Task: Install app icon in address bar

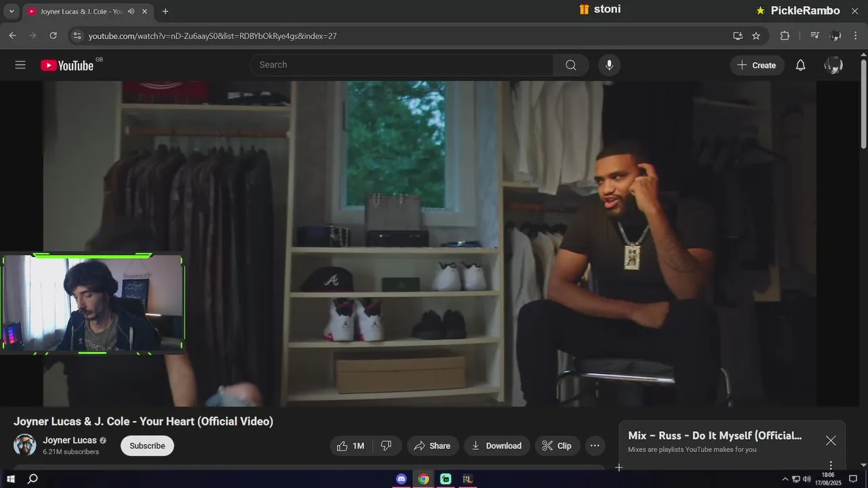Action: 738,36
